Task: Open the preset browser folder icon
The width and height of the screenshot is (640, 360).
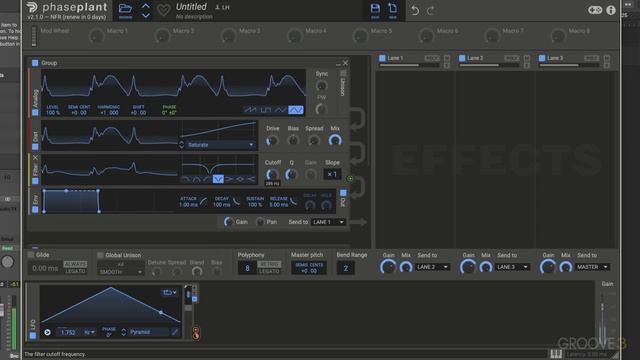Action: (x=125, y=9)
